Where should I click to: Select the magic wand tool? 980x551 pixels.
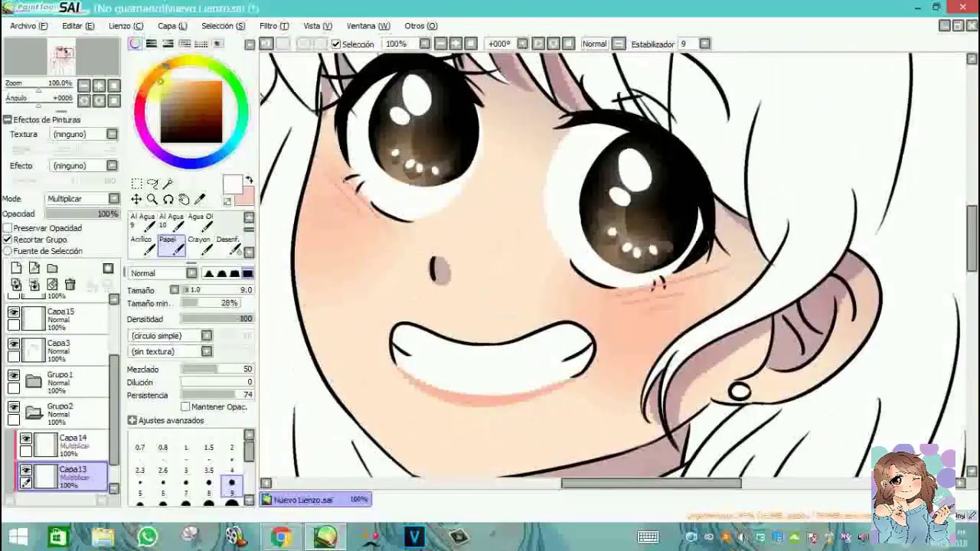168,184
